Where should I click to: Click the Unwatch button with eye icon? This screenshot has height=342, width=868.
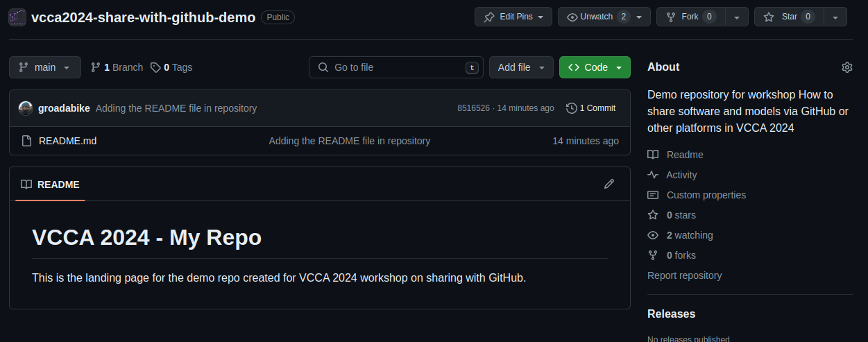595,17
